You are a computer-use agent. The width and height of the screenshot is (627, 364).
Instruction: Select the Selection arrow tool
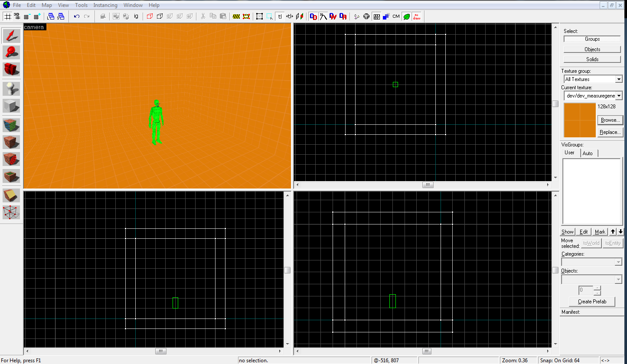tap(12, 36)
